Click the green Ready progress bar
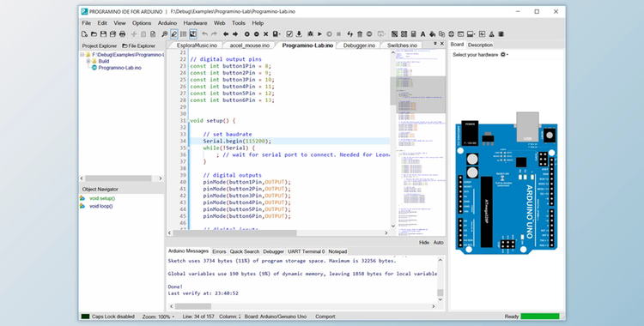644x326 pixels. tap(540, 317)
